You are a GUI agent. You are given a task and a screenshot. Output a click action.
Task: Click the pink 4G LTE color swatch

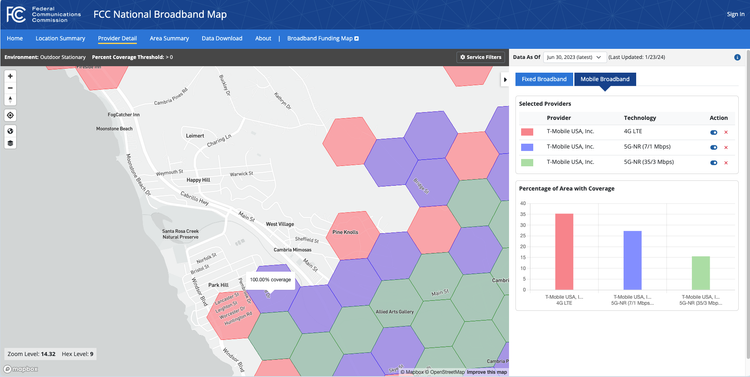click(x=527, y=132)
